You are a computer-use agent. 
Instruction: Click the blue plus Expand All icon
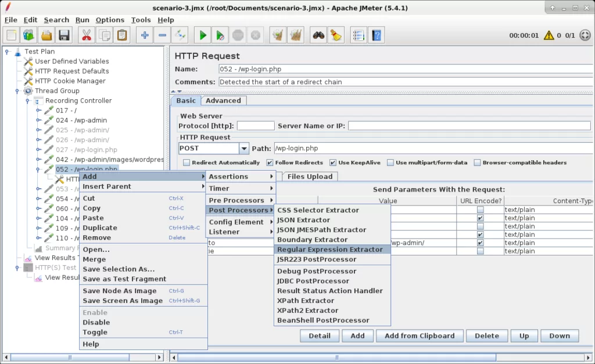[x=145, y=35]
